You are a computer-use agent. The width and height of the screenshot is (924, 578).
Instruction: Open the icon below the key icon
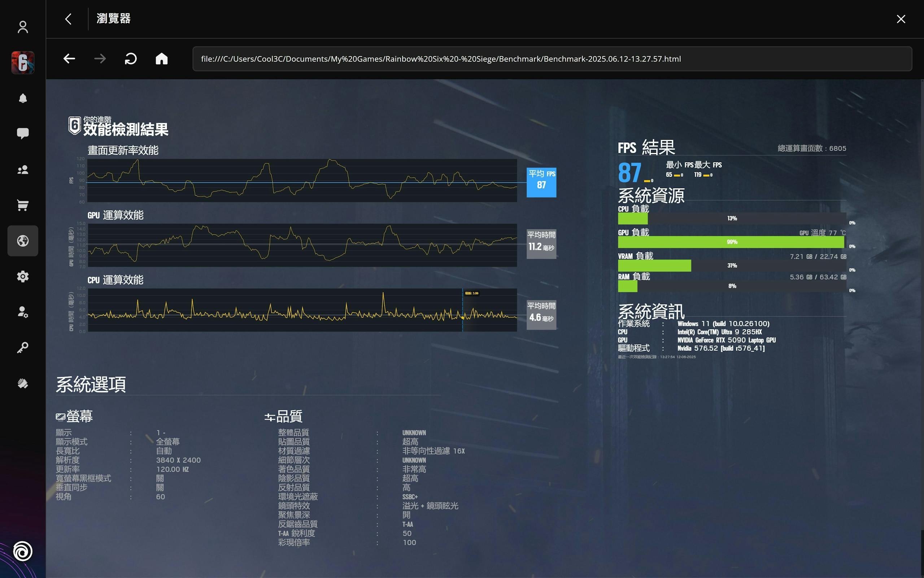coord(23,383)
